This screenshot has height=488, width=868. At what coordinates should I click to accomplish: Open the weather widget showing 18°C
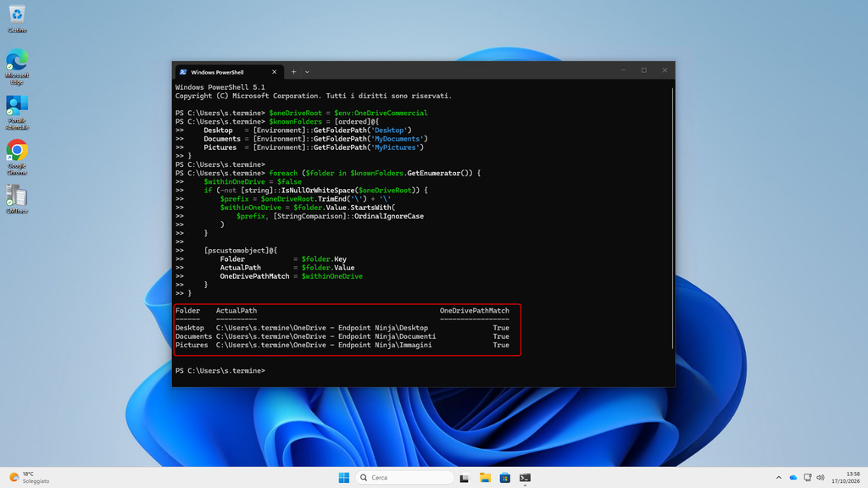pos(30,478)
